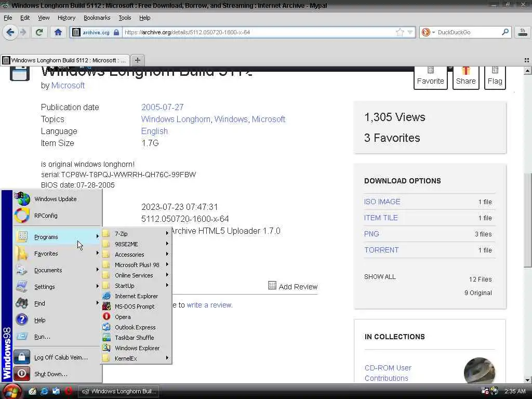Open the Tools menu

(125, 18)
